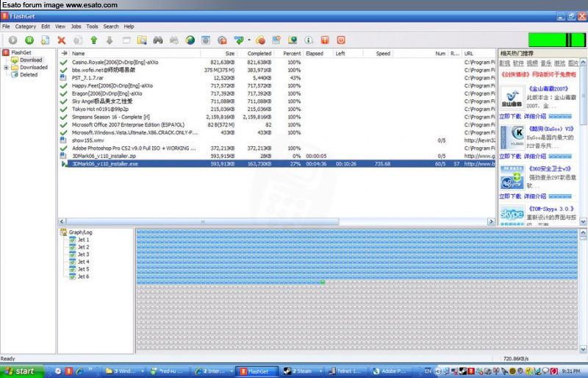Click the green speed graph in toolbar

tap(557, 40)
